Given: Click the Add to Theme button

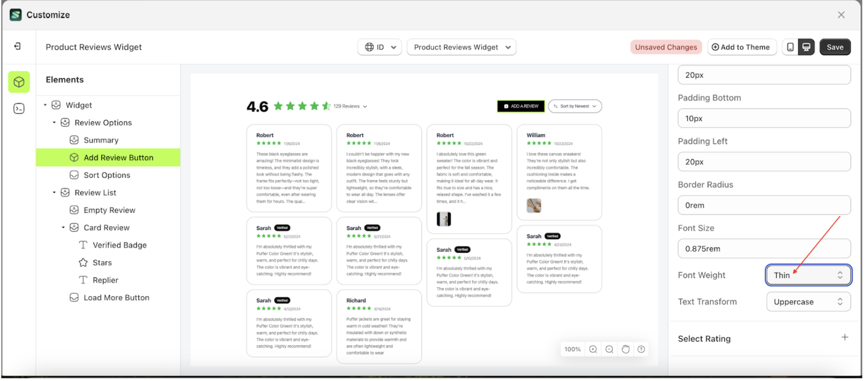Looking at the screenshot, I should (x=742, y=47).
